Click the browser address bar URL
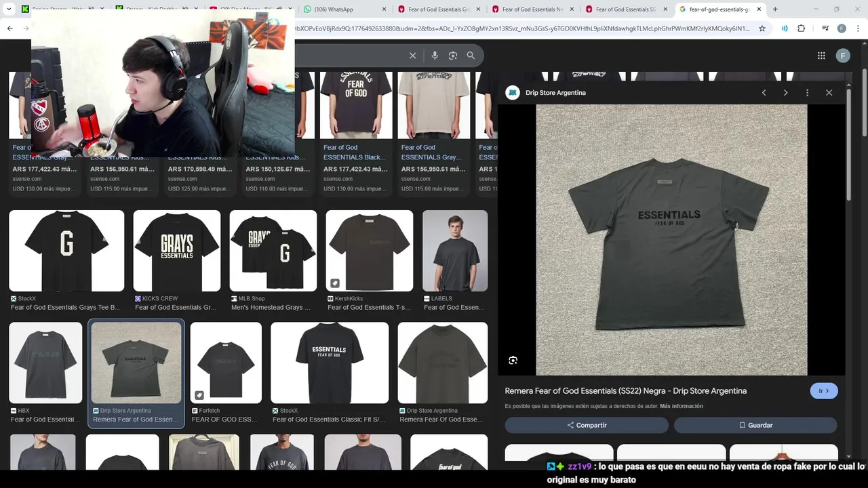Image resolution: width=868 pixels, height=488 pixels. point(522,28)
